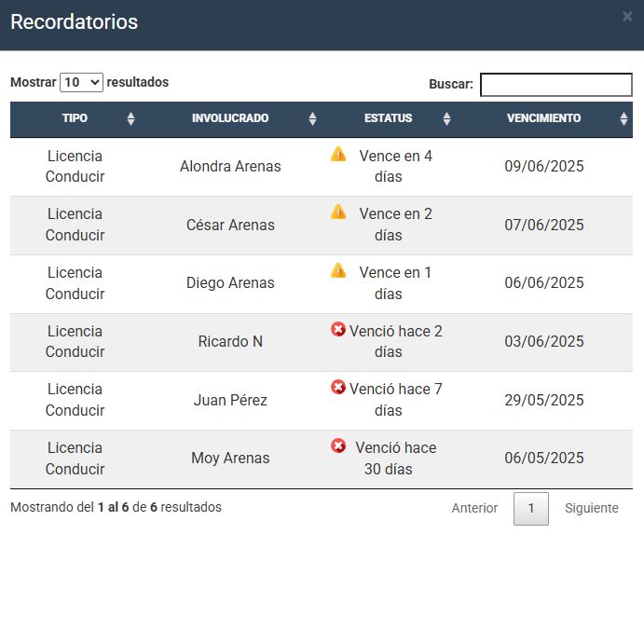Sort by Vencimiento column header

pos(543,118)
